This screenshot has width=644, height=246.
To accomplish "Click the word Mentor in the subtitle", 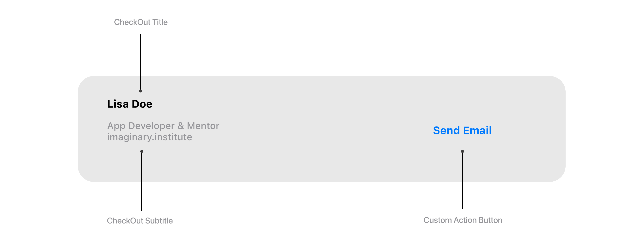I will click(203, 126).
